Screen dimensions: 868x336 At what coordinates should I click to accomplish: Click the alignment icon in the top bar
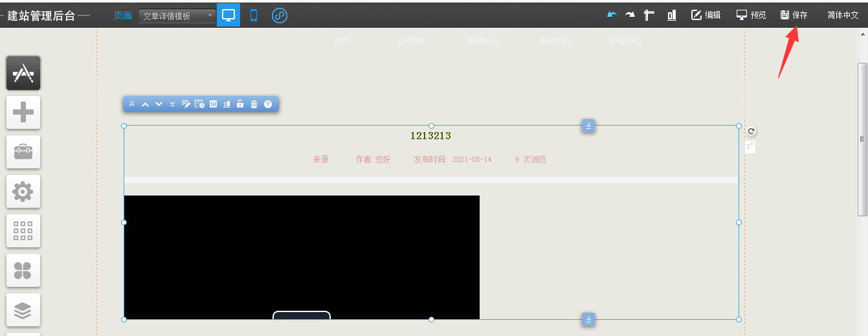[672, 15]
